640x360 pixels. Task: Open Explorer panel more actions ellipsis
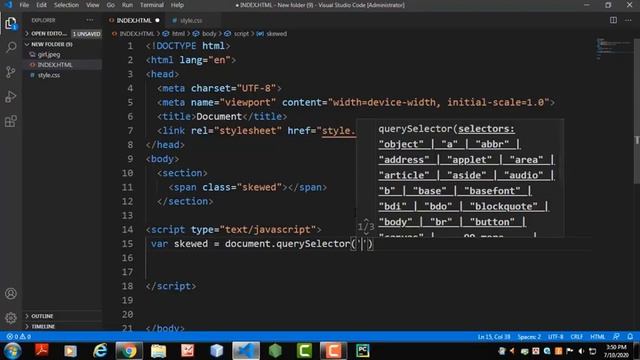coord(90,20)
